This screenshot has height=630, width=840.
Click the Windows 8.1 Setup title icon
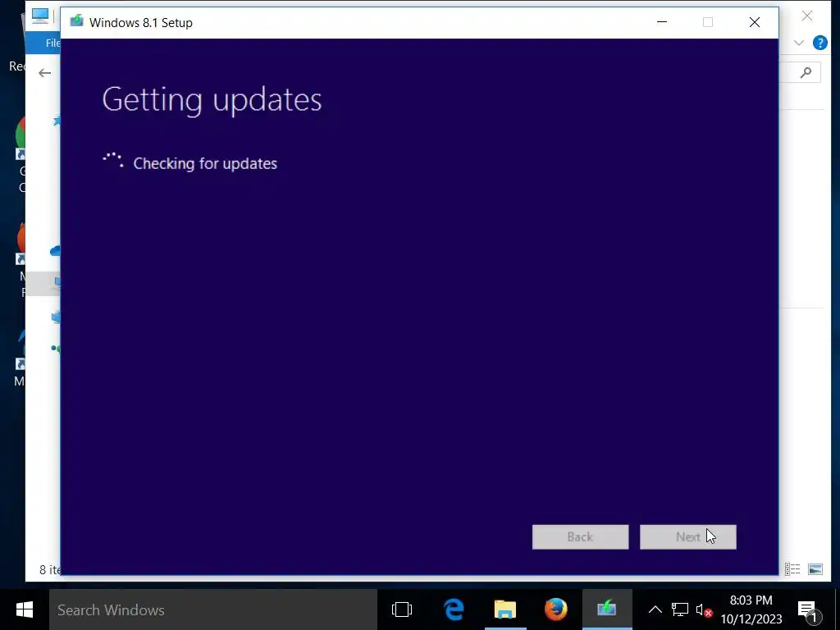point(76,22)
